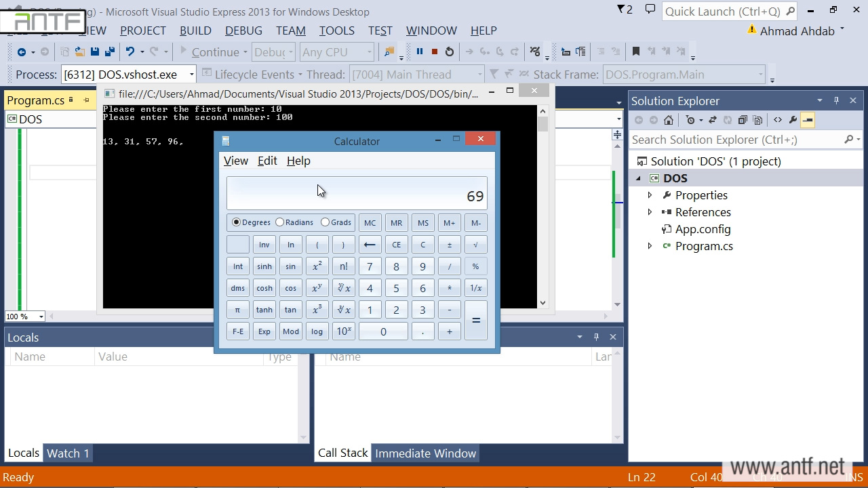Click the Save All toolbar icon
This screenshot has width=868, height=488.
pos(109,52)
